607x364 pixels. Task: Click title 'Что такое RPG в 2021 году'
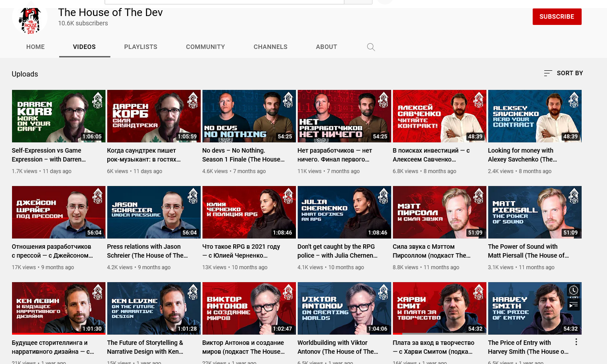coord(241,251)
